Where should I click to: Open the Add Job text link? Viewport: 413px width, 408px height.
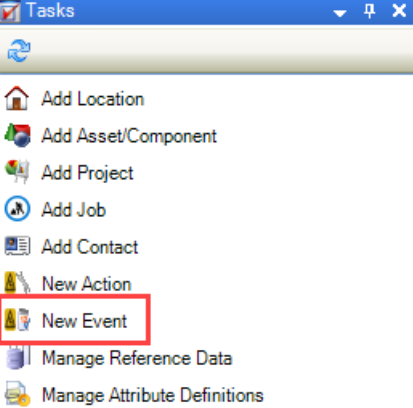74,210
